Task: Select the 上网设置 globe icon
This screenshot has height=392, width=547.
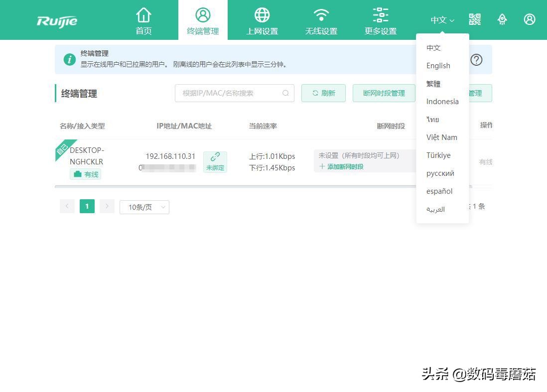Action: 262,14
